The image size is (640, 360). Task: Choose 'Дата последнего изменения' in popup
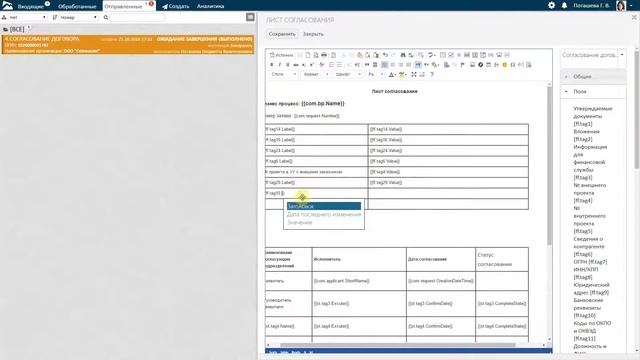(x=324, y=214)
